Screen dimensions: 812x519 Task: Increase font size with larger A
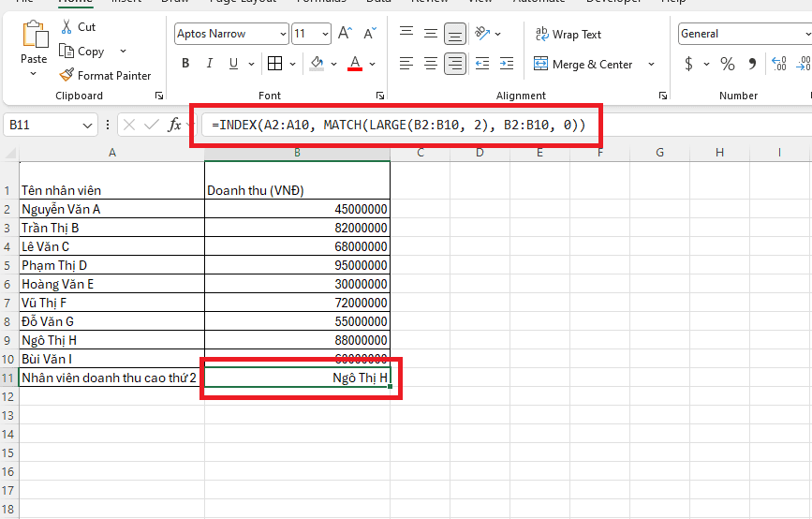point(345,34)
